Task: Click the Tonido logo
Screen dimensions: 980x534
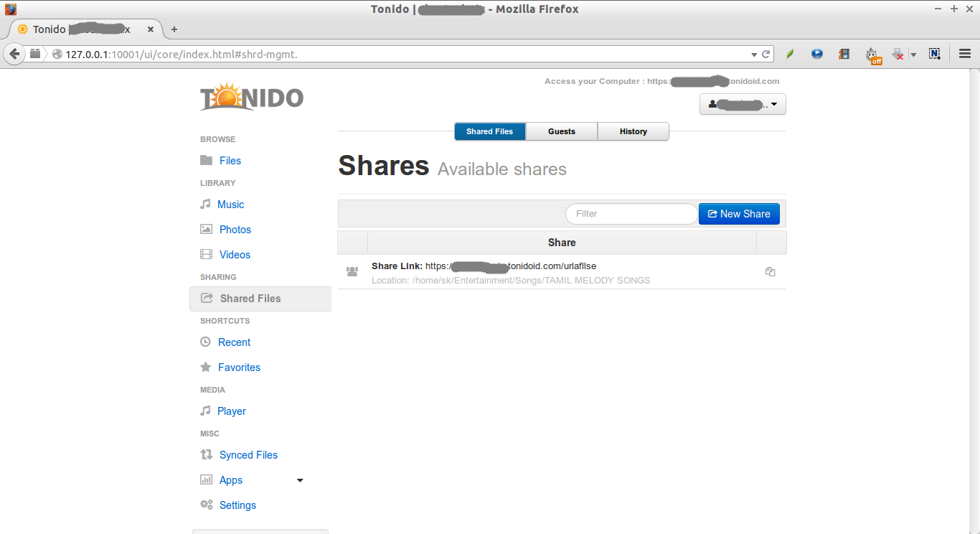Action: pyautogui.click(x=251, y=97)
